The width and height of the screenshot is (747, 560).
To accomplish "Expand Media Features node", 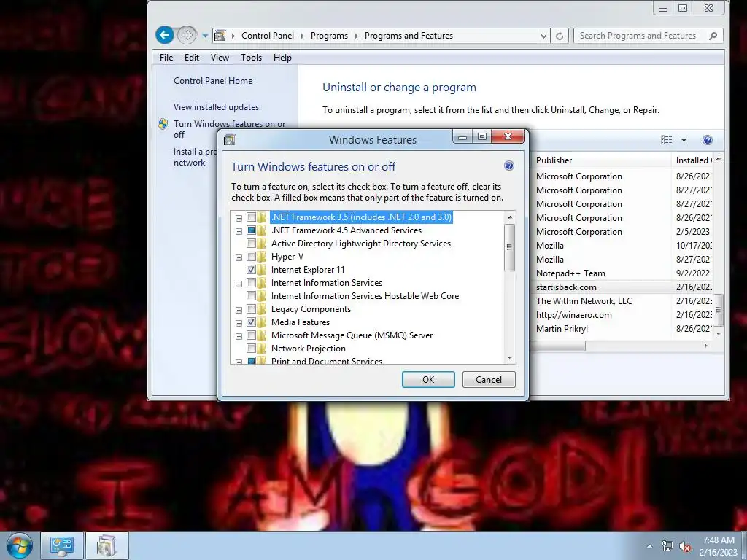I will point(239,323).
